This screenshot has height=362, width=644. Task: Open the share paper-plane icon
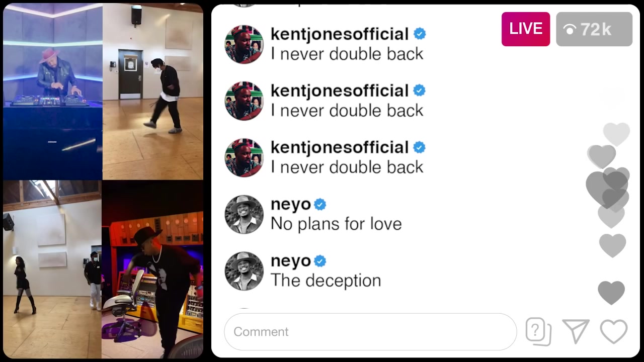click(x=576, y=331)
